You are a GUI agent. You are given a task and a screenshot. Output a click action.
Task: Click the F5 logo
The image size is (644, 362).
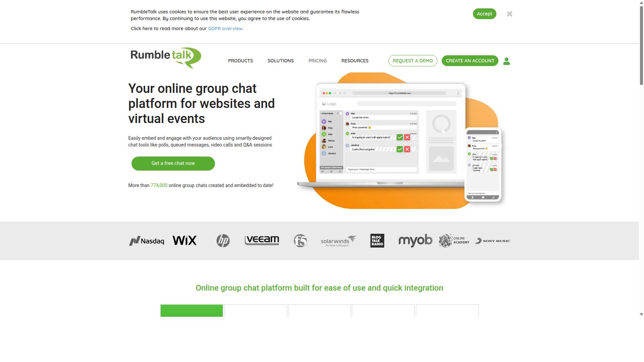coord(300,241)
